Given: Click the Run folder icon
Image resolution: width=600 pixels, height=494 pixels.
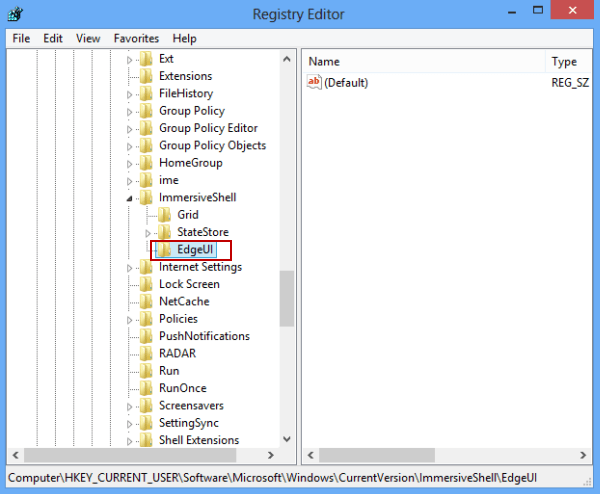Looking at the screenshot, I should click(146, 371).
